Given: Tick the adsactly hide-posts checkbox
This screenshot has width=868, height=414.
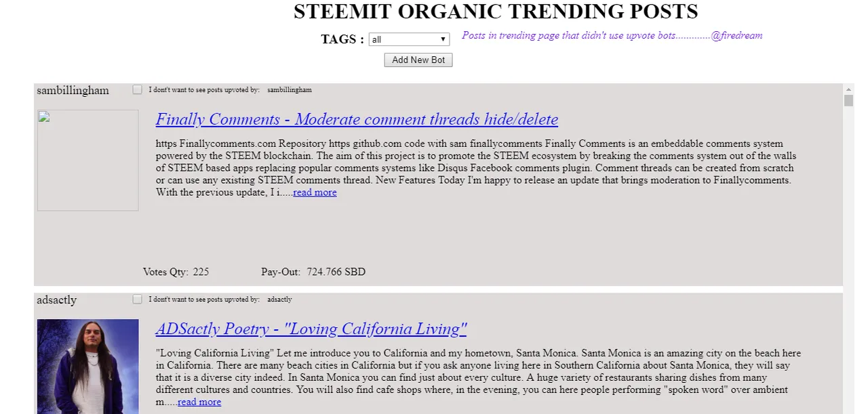Looking at the screenshot, I should point(138,299).
